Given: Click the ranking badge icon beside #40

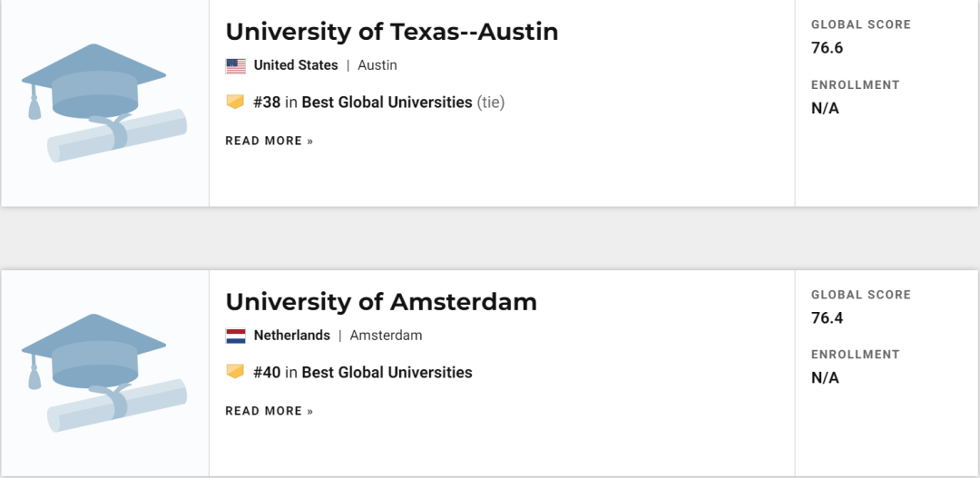Looking at the screenshot, I should pyautogui.click(x=236, y=372).
